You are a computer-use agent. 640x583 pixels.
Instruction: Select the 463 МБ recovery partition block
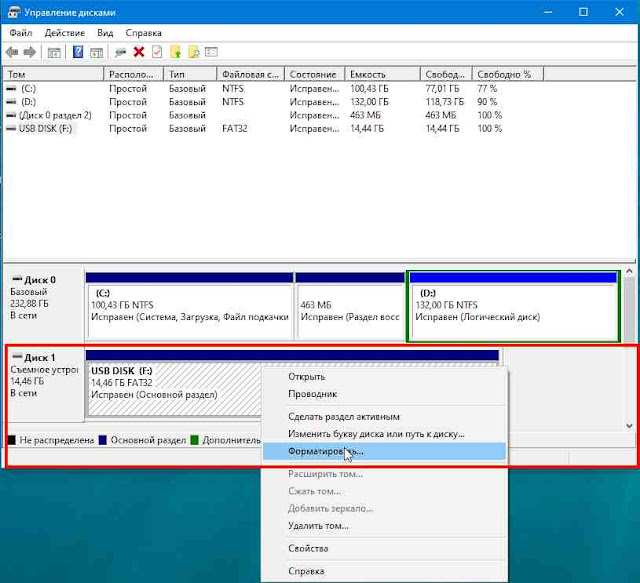point(350,305)
